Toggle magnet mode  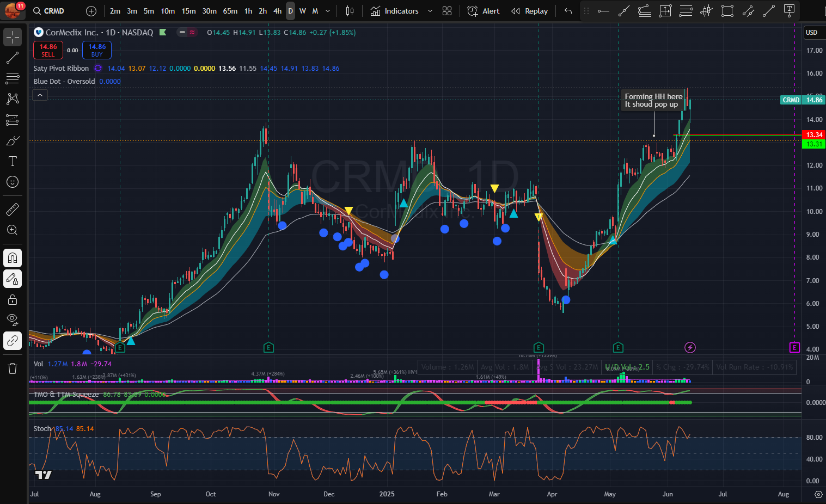(13, 258)
